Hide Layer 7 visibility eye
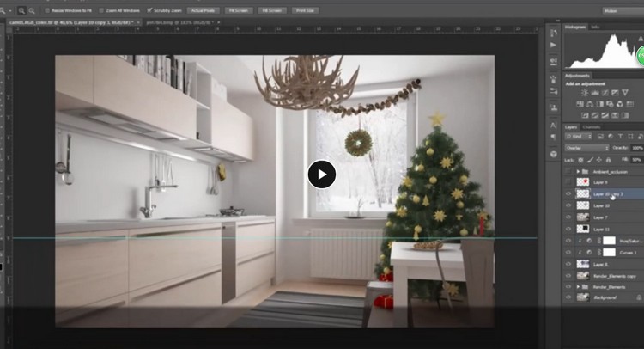 [x=568, y=217]
